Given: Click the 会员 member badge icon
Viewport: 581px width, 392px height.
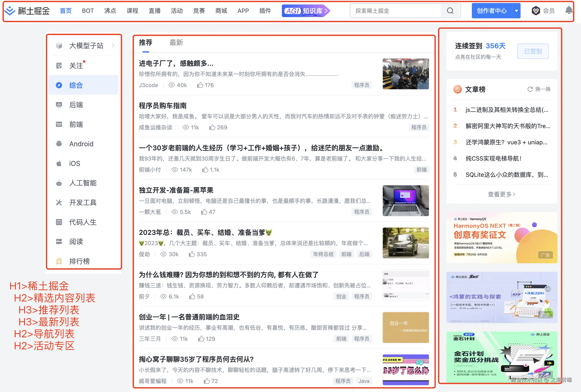Looking at the screenshot, I should (536, 11).
